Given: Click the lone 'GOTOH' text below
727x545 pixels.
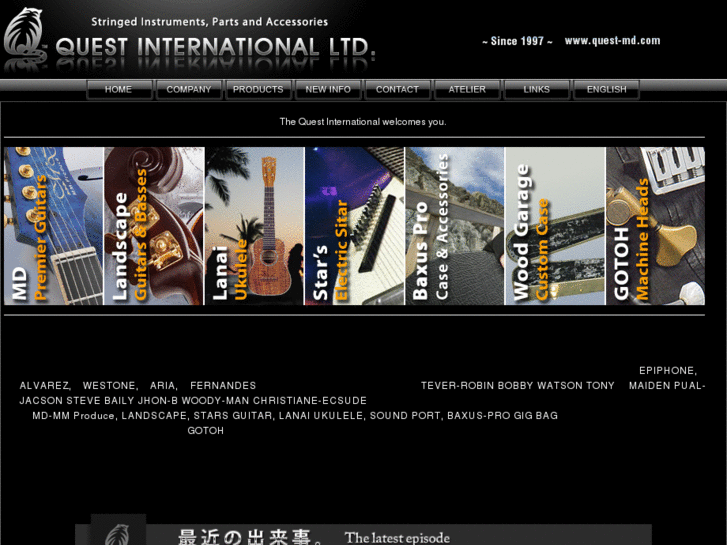Looking at the screenshot, I should (205, 430).
